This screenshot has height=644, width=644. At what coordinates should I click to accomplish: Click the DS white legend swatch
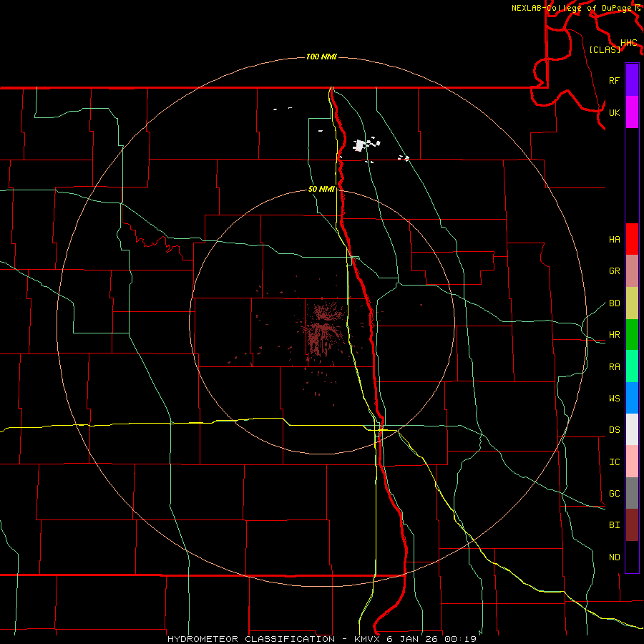tap(632, 429)
